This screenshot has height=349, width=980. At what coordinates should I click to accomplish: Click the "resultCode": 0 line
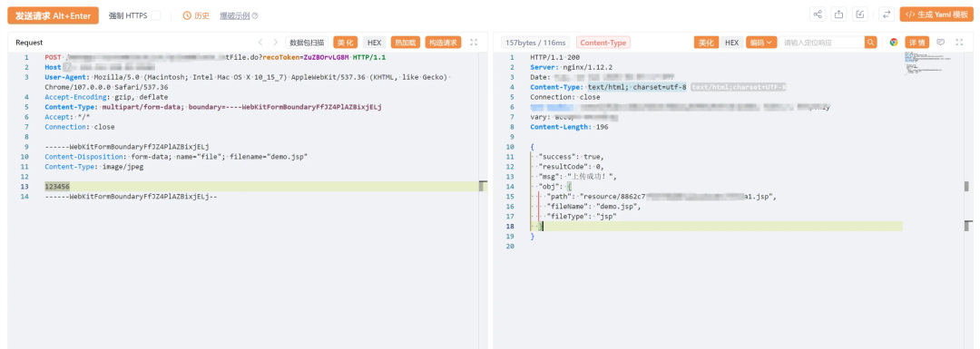pos(572,167)
